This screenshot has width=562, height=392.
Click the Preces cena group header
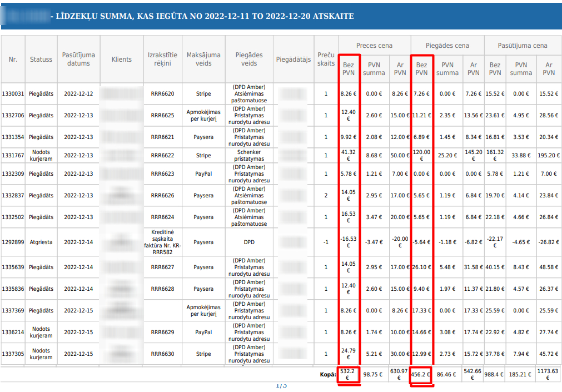click(x=374, y=46)
